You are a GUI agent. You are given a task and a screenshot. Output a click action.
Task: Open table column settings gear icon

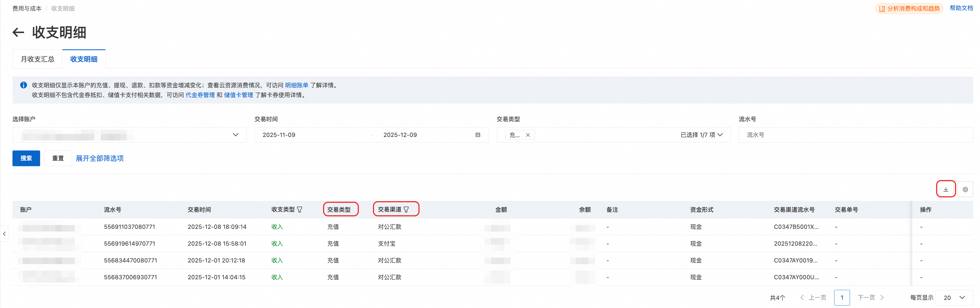point(965,189)
